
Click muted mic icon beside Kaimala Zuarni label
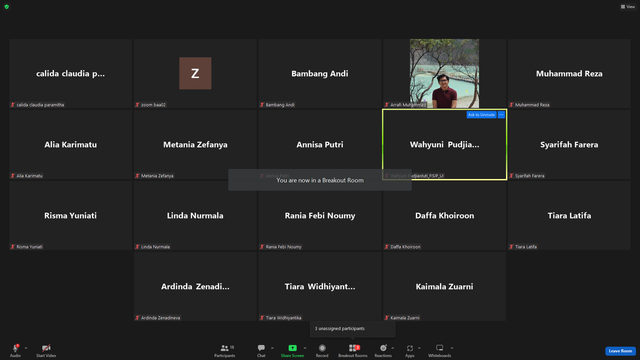click(x=387, y=318)
